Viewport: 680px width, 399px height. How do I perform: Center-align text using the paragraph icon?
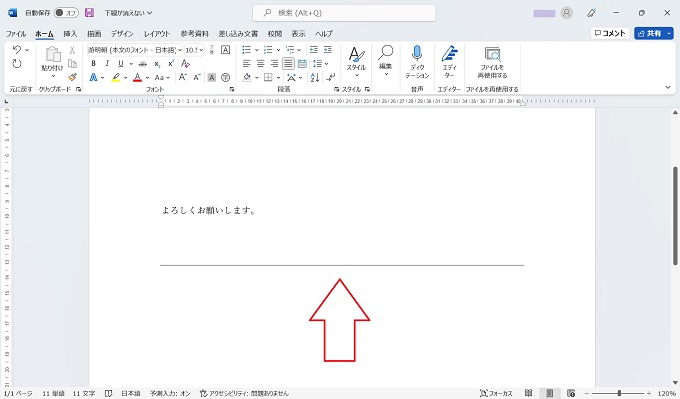click(260, 64)
